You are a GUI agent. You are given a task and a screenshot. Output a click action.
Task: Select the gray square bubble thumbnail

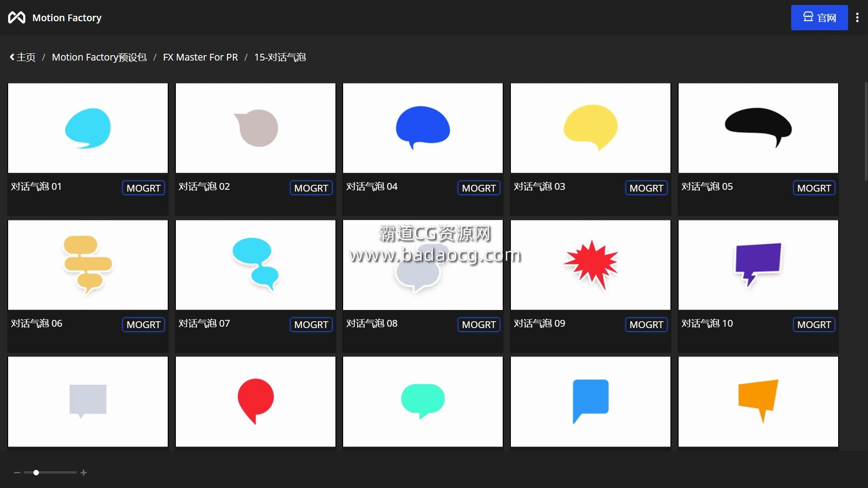pyautogui.click(x=88, y=402)
